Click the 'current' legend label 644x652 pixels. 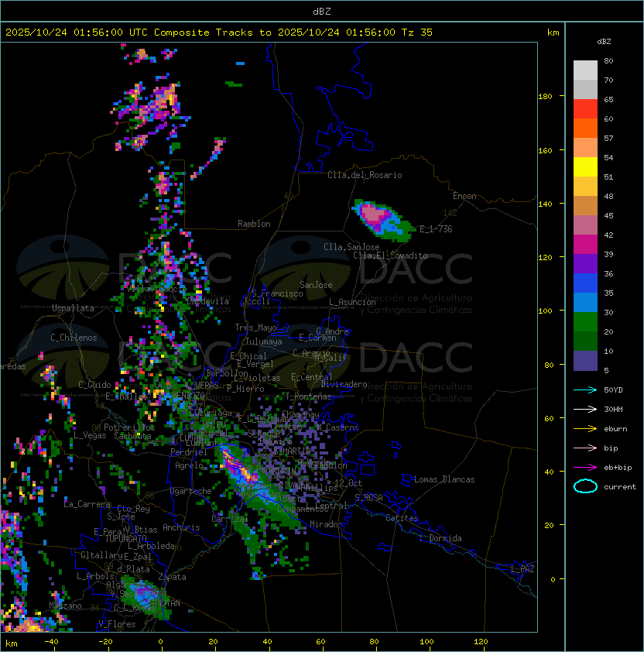point(620,486)
